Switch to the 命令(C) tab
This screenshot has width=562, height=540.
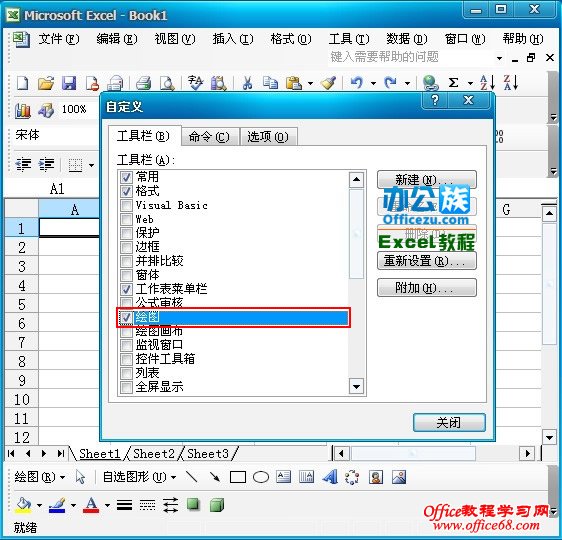click(x=209, y=137)
